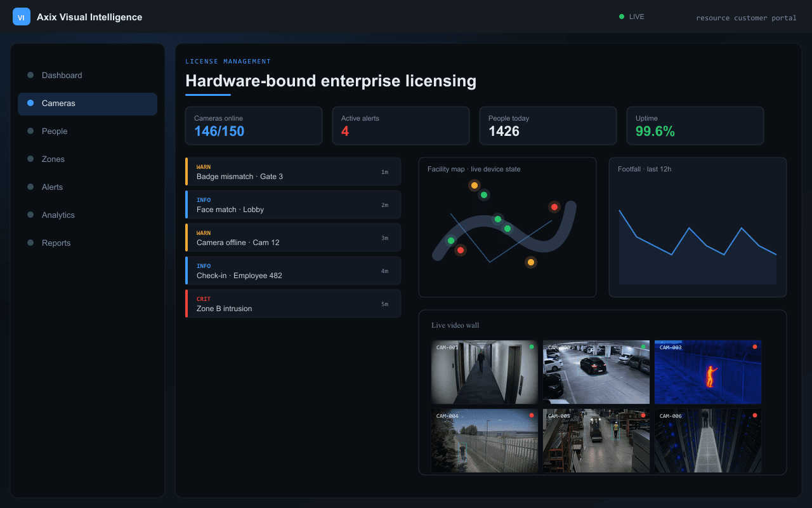
Task: Go to the People section
Action: (x=88, y=131)
